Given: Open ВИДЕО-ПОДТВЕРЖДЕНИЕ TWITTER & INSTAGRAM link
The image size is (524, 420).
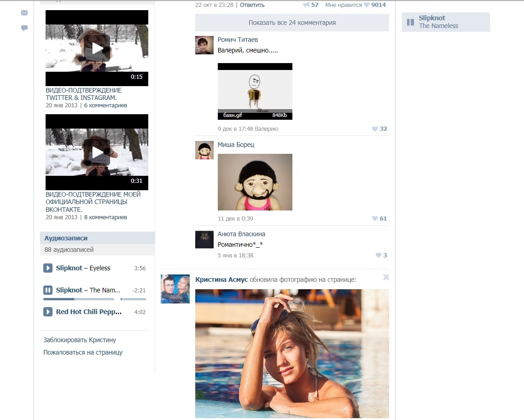Looking at the screenshot, I should pos(83,94).
